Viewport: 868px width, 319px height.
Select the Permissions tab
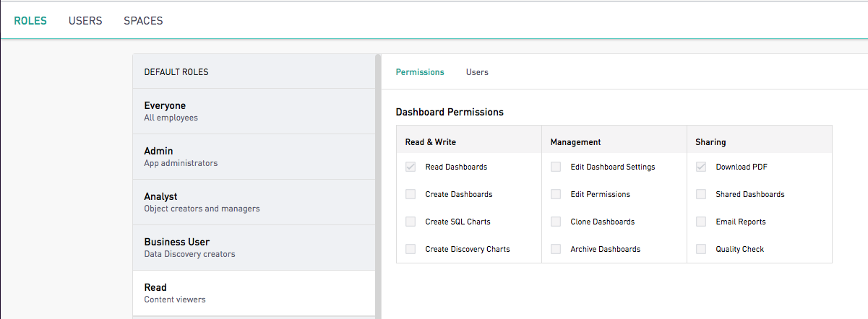pyautogui.click(x=420, y=72)
